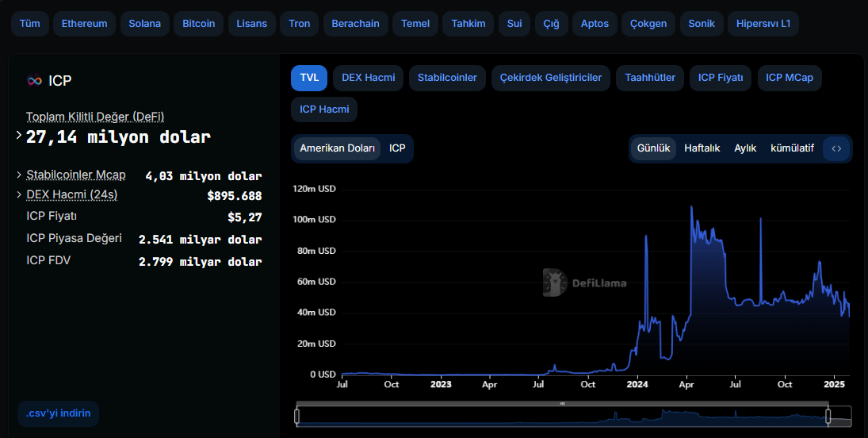This screenshot has height=438, width=868.
Task: Click the 120m USD y-axis label
Action: tap(314, 189)
